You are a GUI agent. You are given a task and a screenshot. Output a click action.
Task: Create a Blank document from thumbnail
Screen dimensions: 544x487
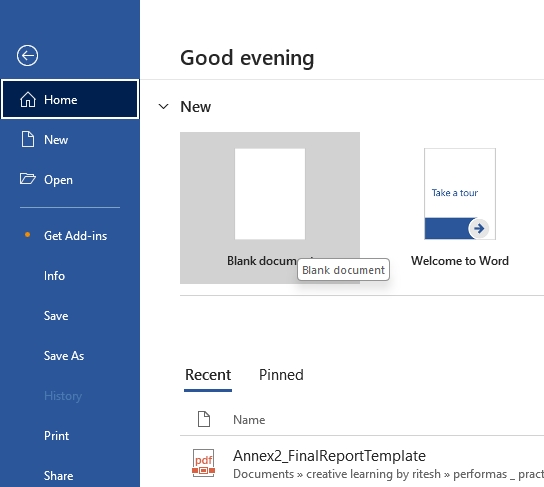coord(270,208)
